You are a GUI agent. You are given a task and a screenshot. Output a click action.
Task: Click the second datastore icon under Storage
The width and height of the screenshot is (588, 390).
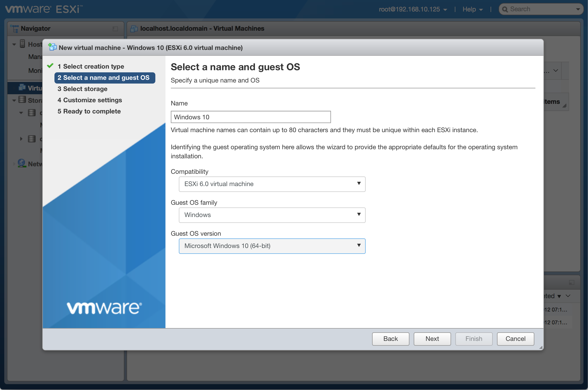click(x=32, y=139)
